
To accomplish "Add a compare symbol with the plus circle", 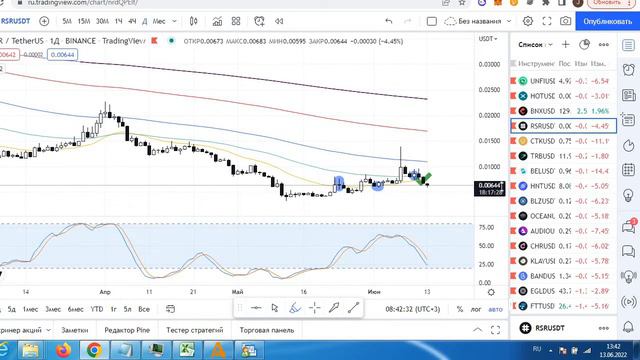I will [44, 21].
